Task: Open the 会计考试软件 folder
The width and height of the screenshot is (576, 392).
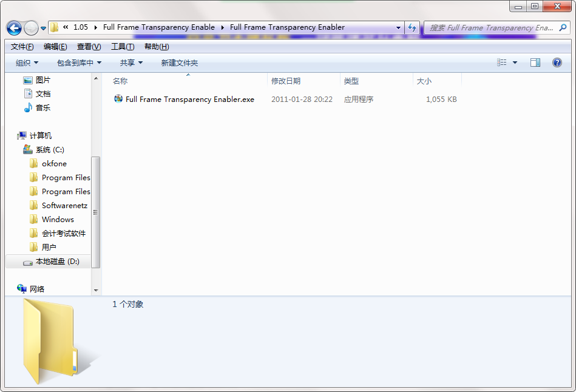Action: (x=64, y=233)
